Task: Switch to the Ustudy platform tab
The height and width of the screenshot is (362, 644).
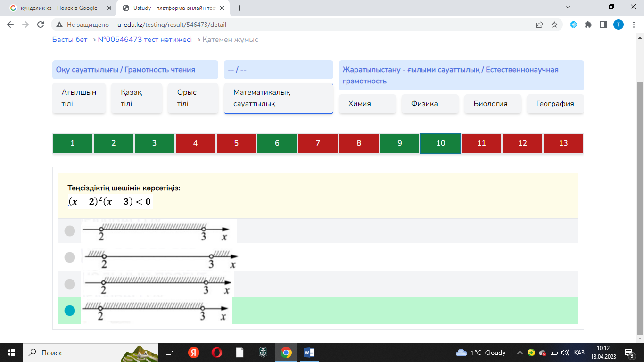Action: [x=172, y=8]
